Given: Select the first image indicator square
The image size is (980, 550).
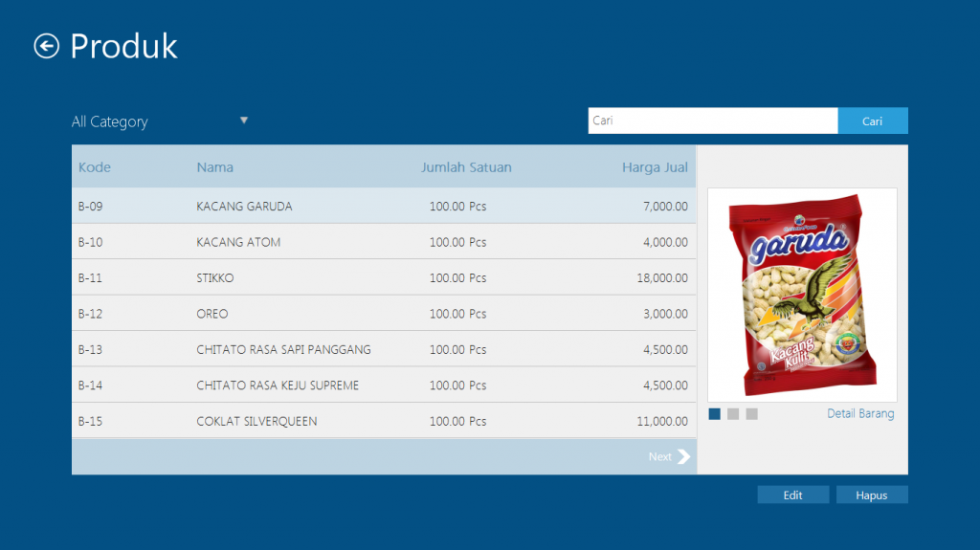Looking at the screenshot, I should (x=714, y=414).
